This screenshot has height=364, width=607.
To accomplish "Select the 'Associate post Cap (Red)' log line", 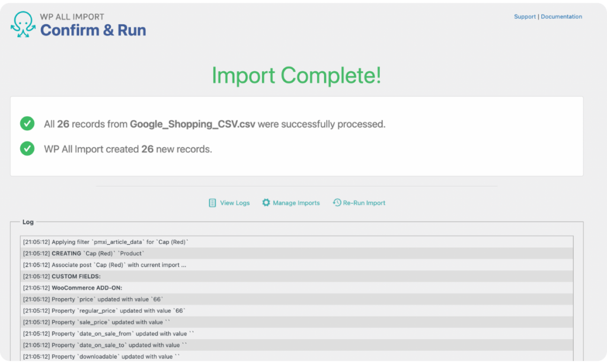I will (x=296, y=265).
